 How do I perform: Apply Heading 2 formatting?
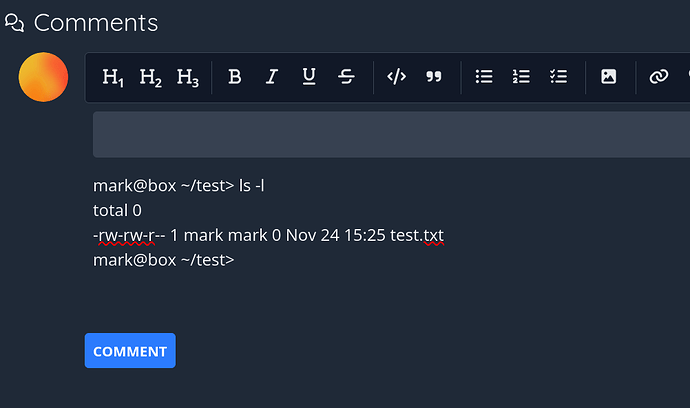tap(150, 77)
